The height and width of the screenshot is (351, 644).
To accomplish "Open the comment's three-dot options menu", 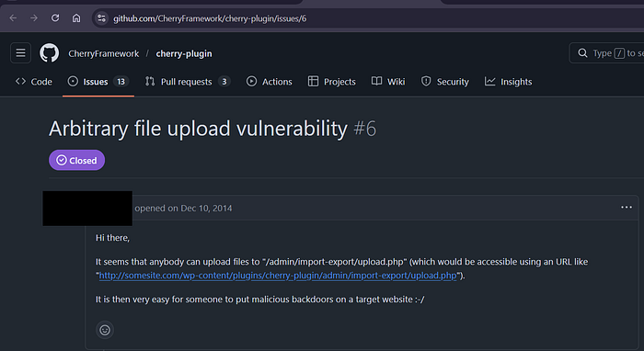I will 627,208.
